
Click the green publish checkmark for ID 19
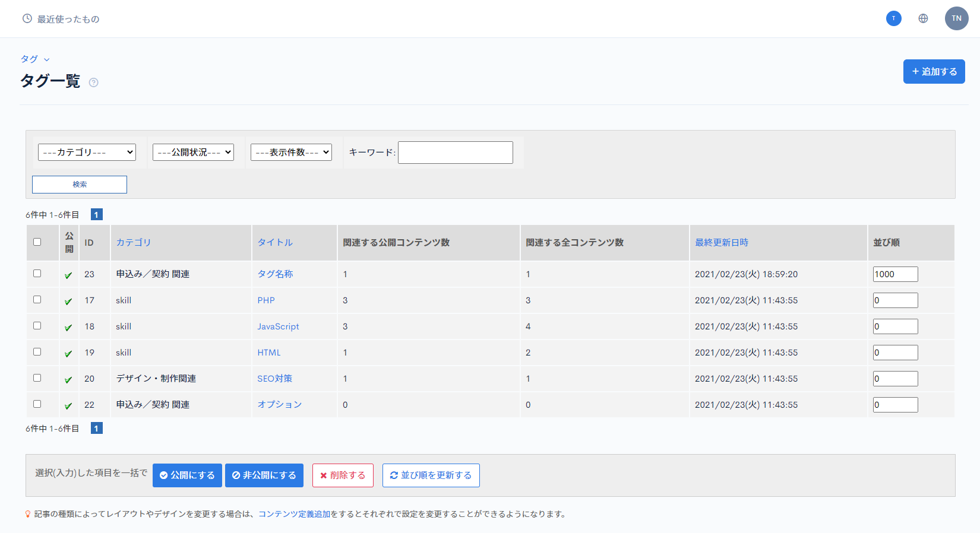(68, 353)
